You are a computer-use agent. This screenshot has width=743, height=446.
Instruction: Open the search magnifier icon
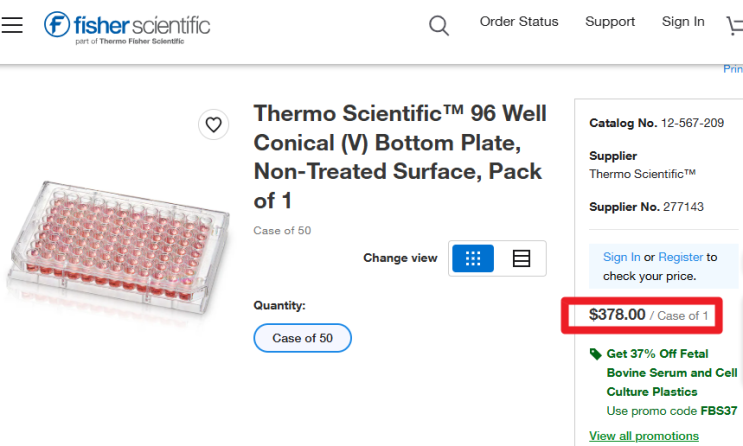(439, 26)
